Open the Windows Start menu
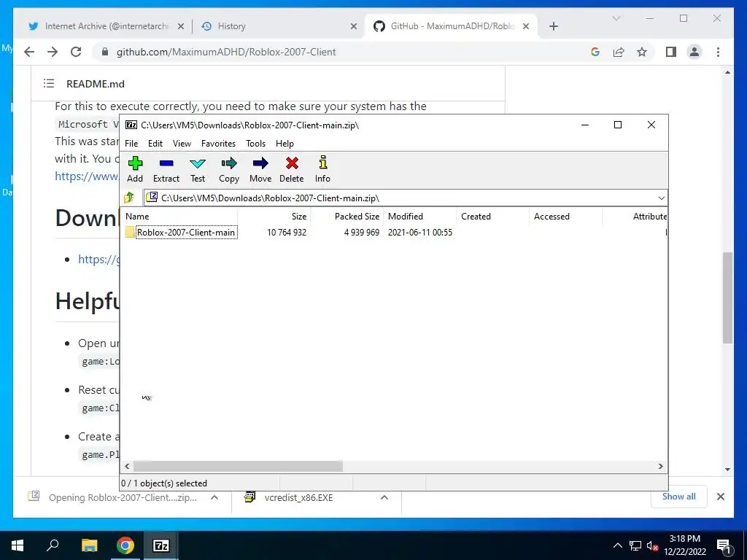This screenshot has height=560, width=747. (18, 545)
